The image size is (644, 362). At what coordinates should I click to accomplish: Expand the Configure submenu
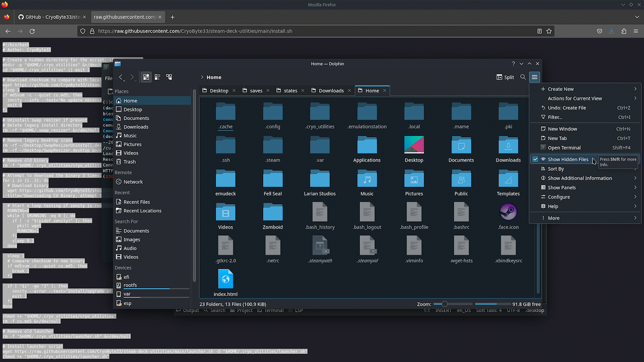coord(585,197)
